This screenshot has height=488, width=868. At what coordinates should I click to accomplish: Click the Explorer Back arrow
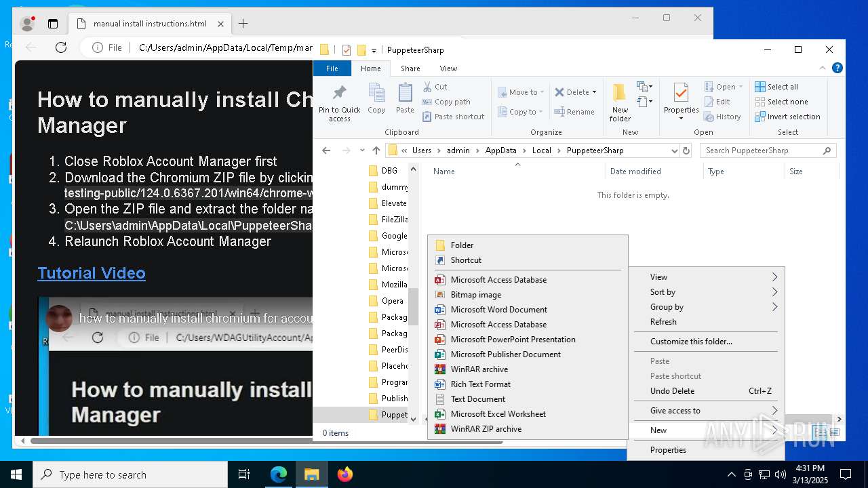pyautogui.click(x=326, y=150)
